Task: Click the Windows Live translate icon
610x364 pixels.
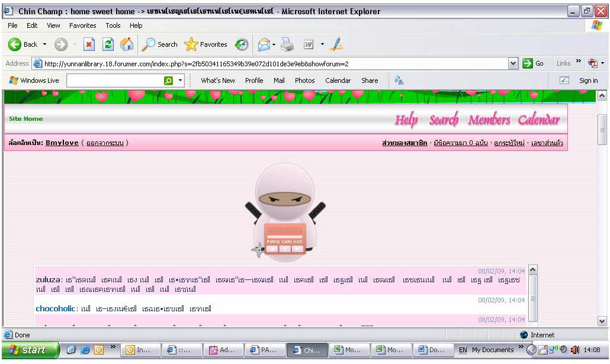Action: (399, 80)
